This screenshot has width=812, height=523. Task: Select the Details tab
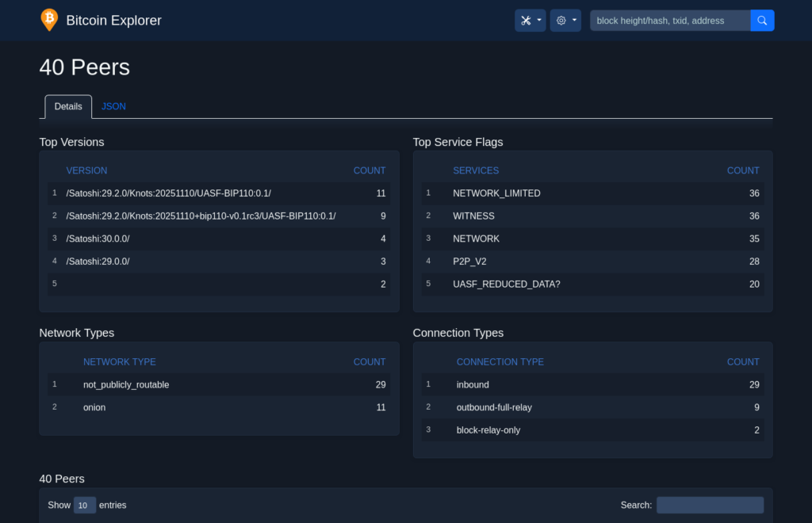(68, 106)
